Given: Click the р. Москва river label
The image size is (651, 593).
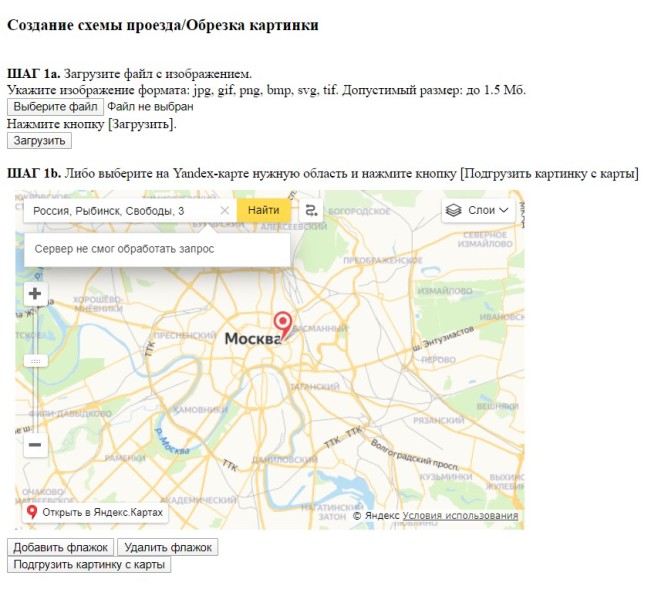Looking at the screenshot, I should (x=172, y=441).
